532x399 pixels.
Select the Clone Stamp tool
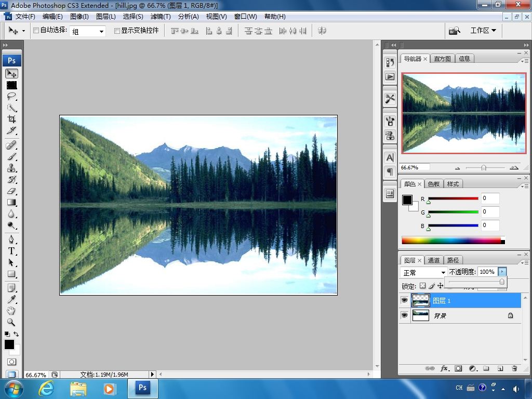pos(11,168)
